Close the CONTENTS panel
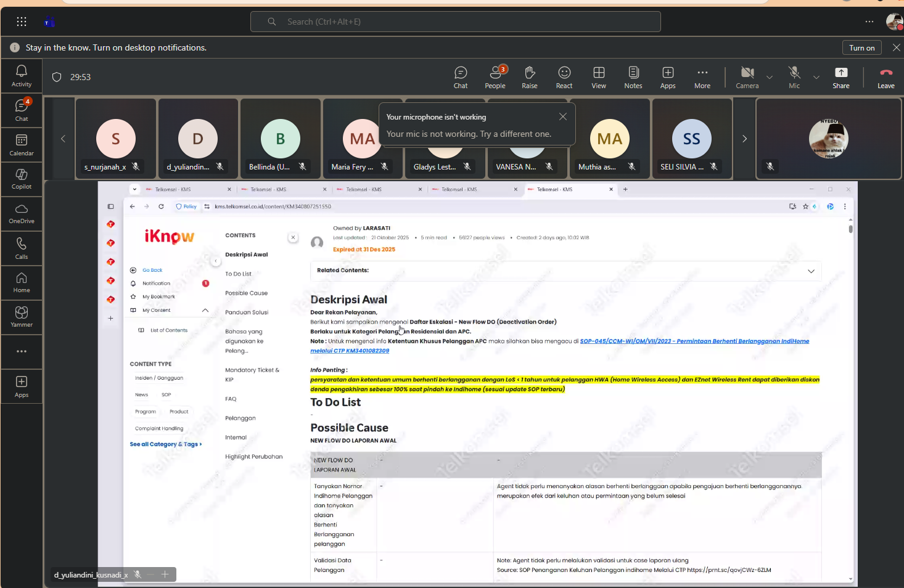Screen dimensions: 904x588 293,237
